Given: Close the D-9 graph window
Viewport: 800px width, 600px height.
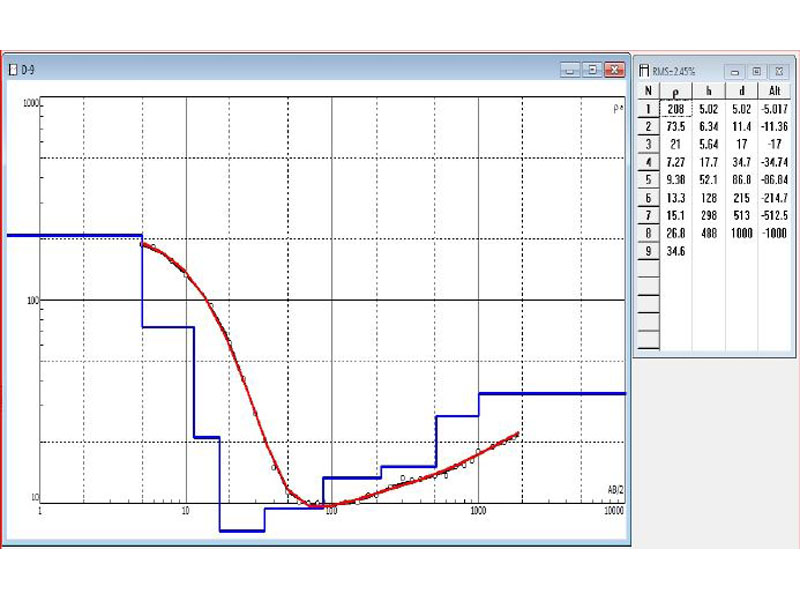Looking at the screenshot, I should point(614,70).
